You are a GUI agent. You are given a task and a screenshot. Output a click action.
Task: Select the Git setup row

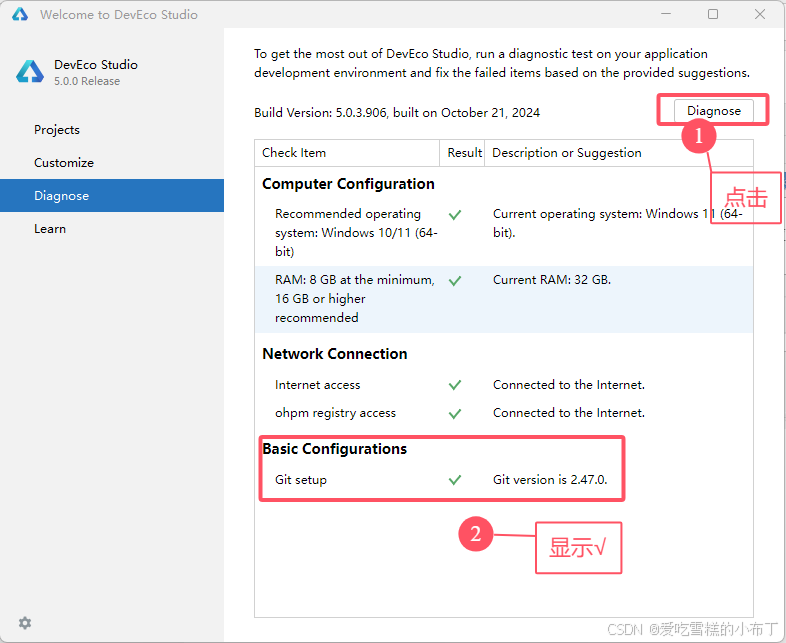504,480
